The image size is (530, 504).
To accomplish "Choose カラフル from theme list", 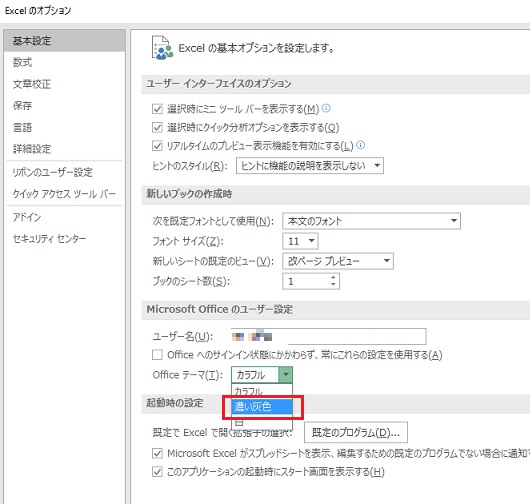I will (262, 391).
